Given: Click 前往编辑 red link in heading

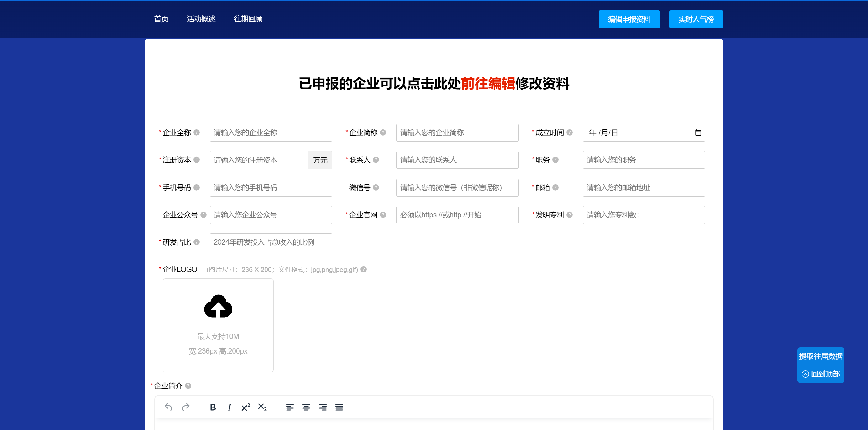Looking at the screenshot, I should coord(488,84).
